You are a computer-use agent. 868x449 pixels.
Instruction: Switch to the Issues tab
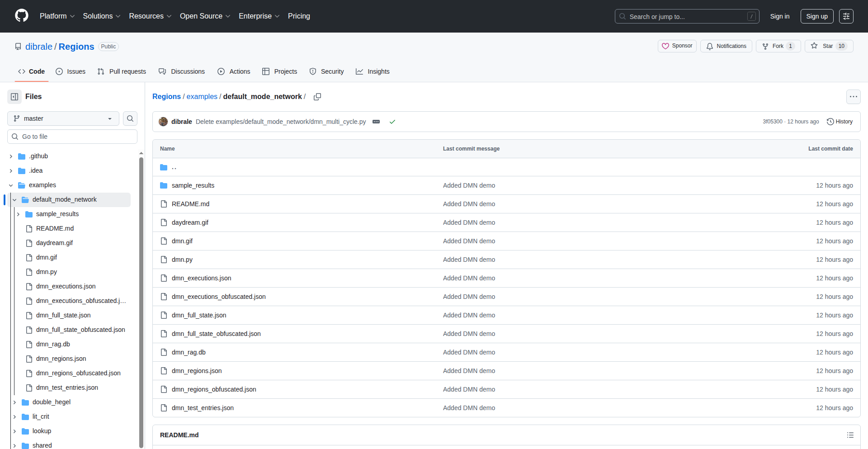[71, 71]
